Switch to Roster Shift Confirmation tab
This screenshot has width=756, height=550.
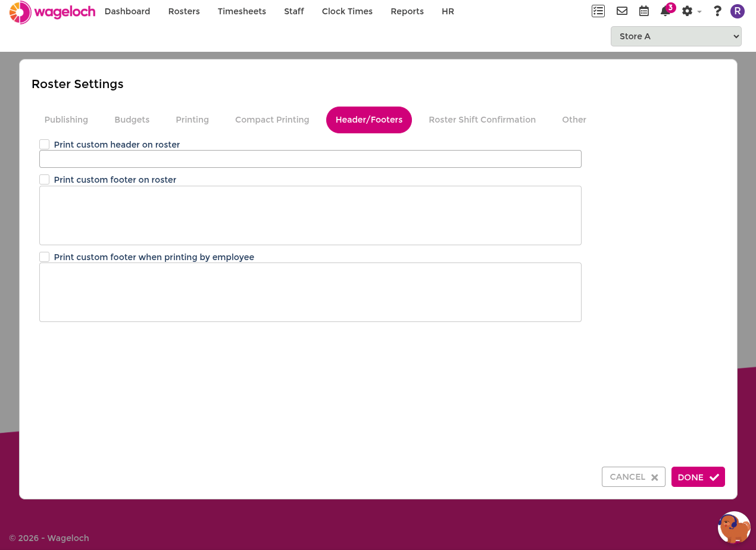click(482, 120)
